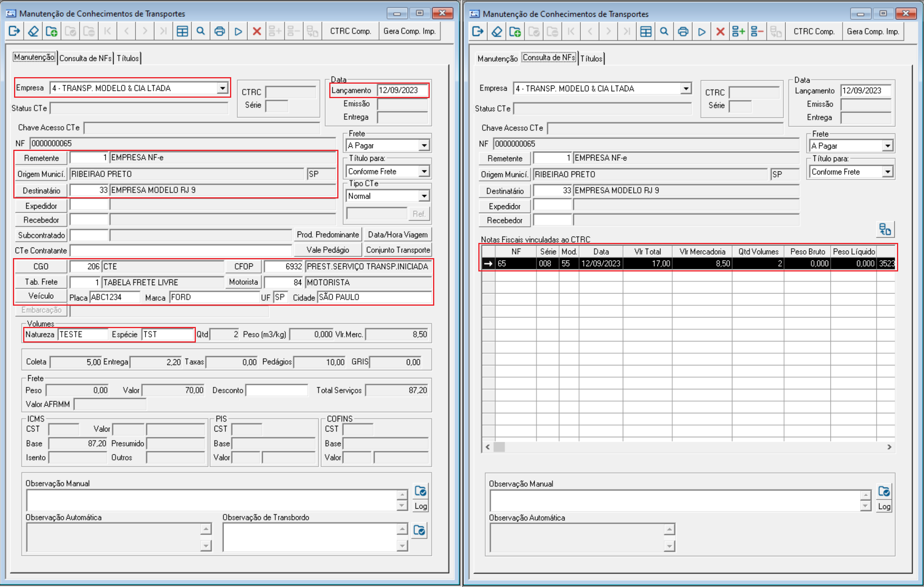Click the eraser clear icon in the left window toolbar

[33, 31]
